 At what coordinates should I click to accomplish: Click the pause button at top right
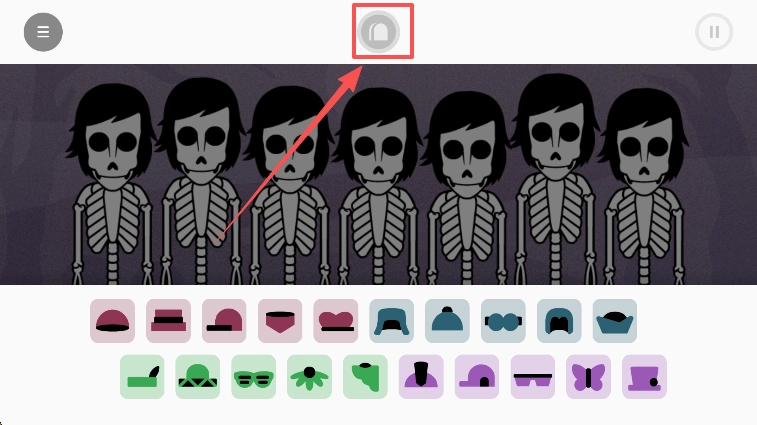tap(714, 32)
